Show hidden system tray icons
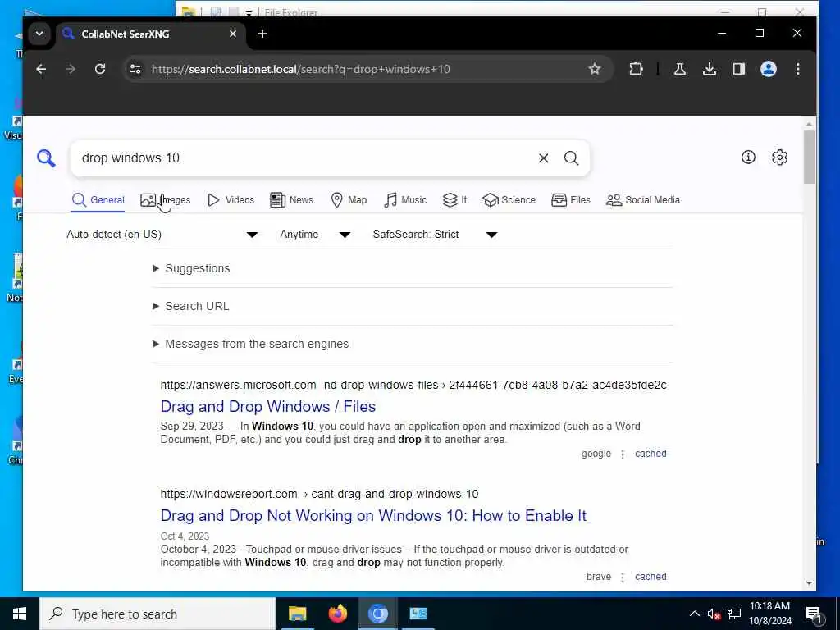The width and height of the screenshot is (840, 630). pos(694,614)
